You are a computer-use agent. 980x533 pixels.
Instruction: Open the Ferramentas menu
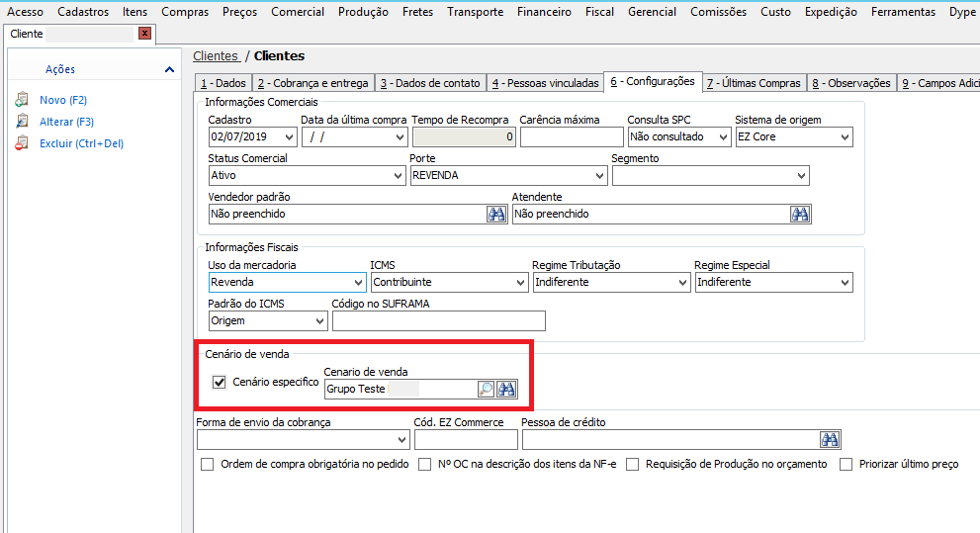click(903, 12)
